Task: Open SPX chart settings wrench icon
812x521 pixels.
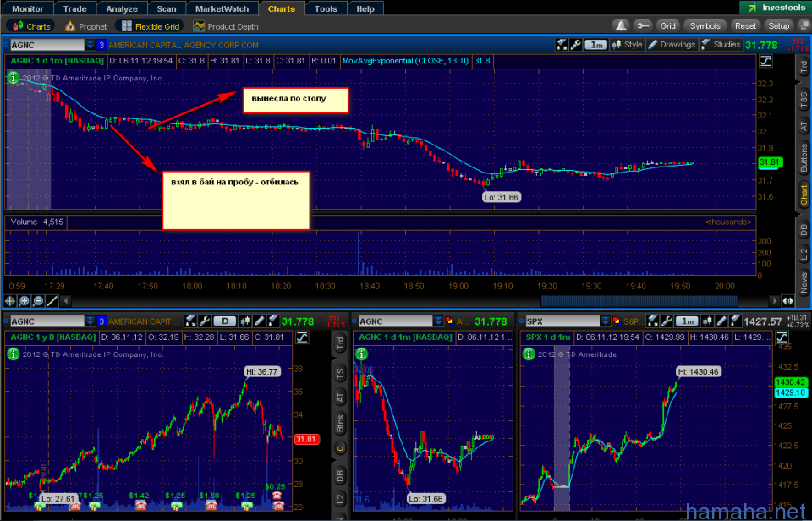Action: click(x=667, y=321)
